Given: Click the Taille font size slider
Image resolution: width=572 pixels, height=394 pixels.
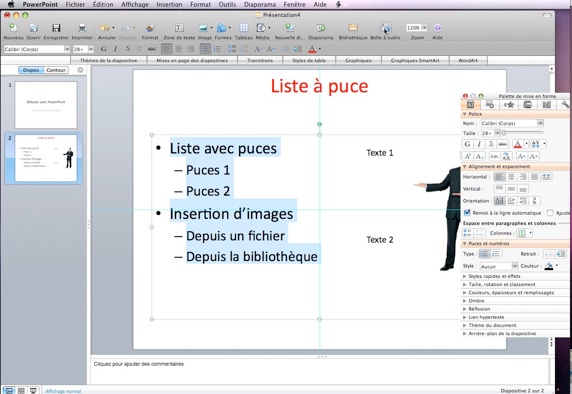Looking at the screenshot, I should [x=523, y=133].
